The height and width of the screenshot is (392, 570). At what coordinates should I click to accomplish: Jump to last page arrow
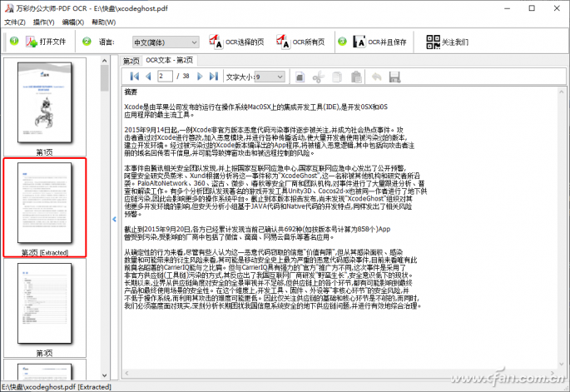[214, 77]
